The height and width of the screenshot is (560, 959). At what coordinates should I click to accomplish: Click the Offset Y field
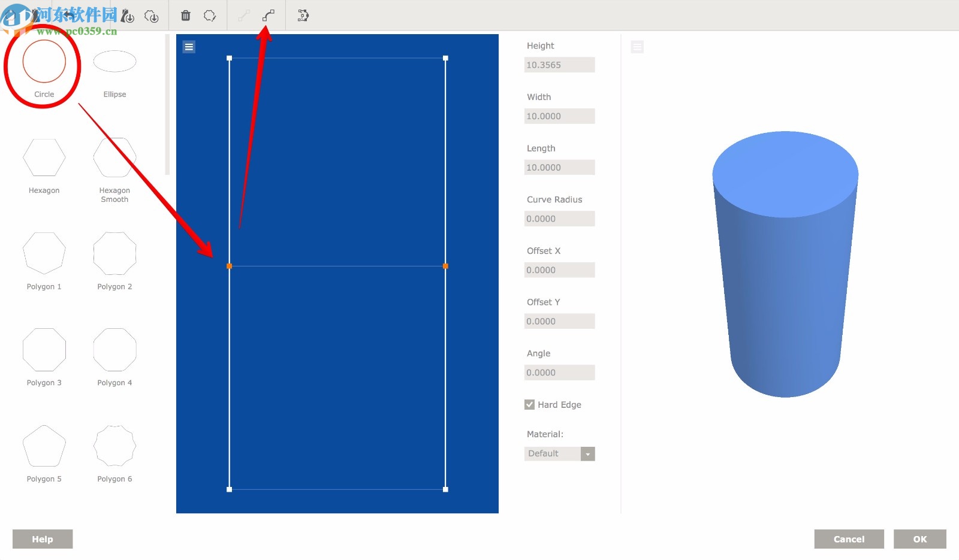click(559, 321)
